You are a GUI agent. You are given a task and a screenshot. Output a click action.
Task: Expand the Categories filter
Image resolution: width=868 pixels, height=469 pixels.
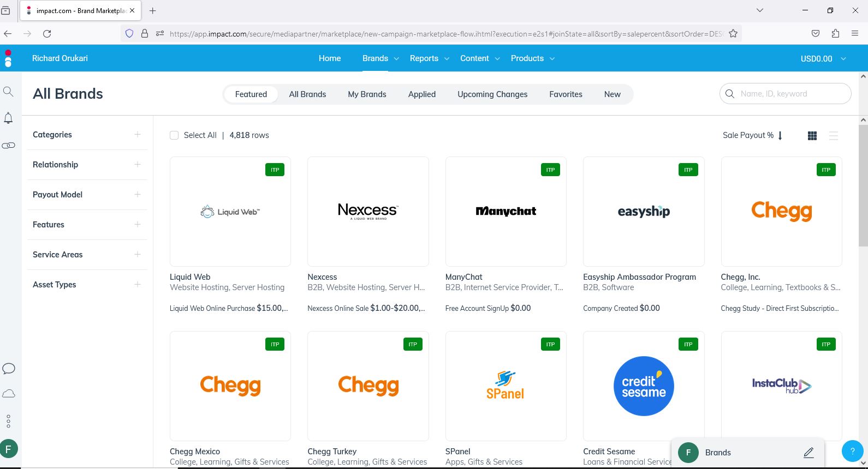click(x=137, y=135)
